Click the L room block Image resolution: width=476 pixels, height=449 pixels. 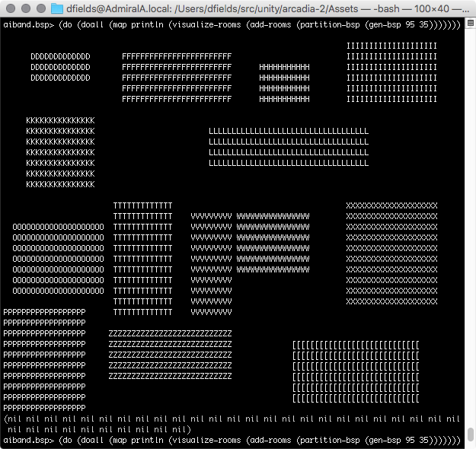point(289,147)
